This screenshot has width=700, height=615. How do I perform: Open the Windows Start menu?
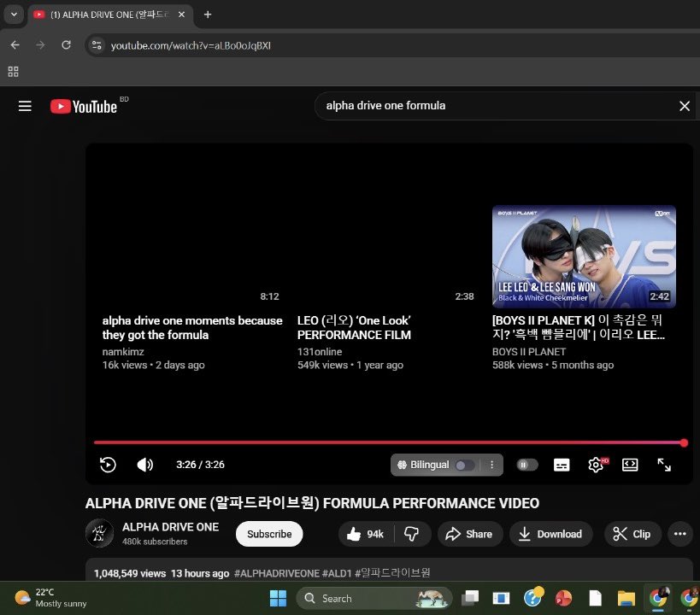(x=278, y=598)
